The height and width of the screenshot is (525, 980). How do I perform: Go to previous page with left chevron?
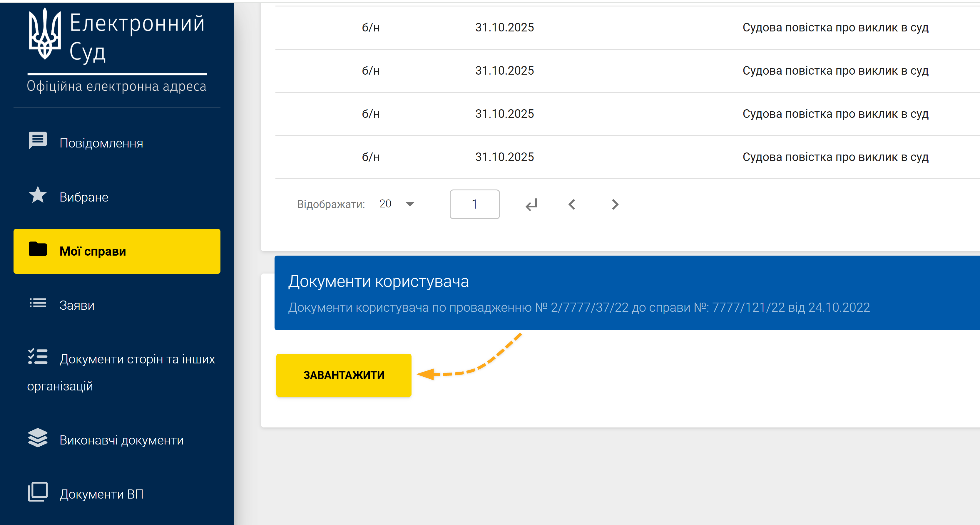pos(571,204)
